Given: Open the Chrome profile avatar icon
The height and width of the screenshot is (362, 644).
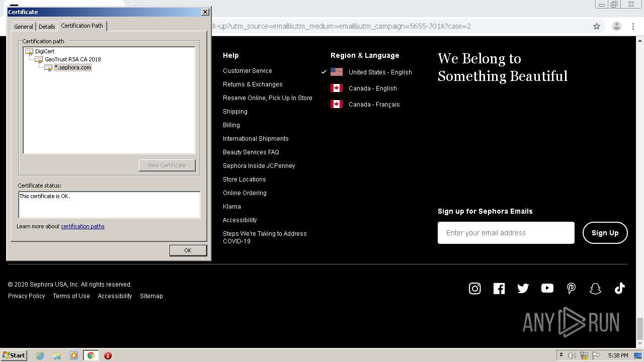Looking at the screenshot, I should point(616,26).
